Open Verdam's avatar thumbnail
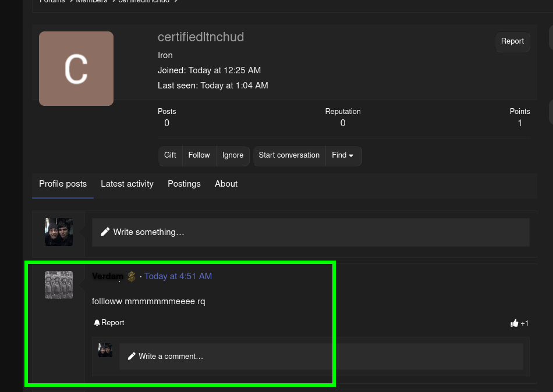 [x=58, y=284]
